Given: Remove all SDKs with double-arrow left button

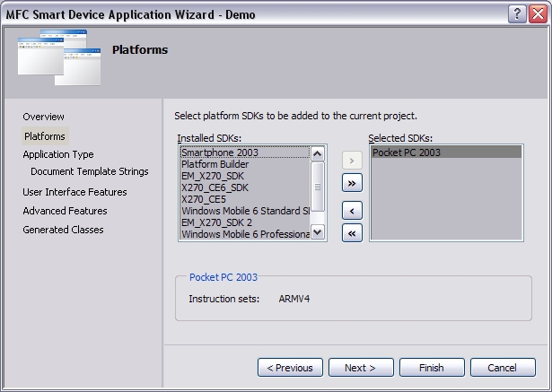Looking at the screenshot, I should click(352, 233).
